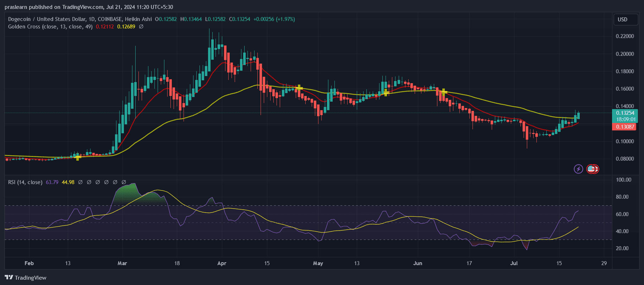Click the 80.00 RSI axis label
The height and width of the screenshot is (285, 644).
point(622,197)
